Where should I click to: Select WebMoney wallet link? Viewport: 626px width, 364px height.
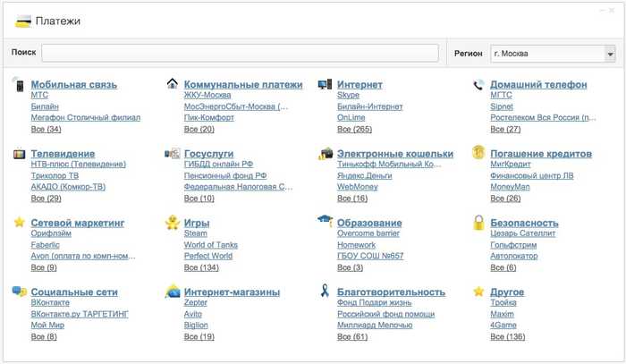[x=358, y=187]
